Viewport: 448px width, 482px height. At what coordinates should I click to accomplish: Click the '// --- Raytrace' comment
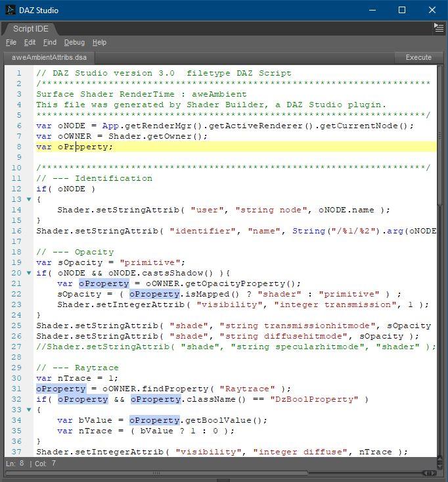click(x=78, y=368)
